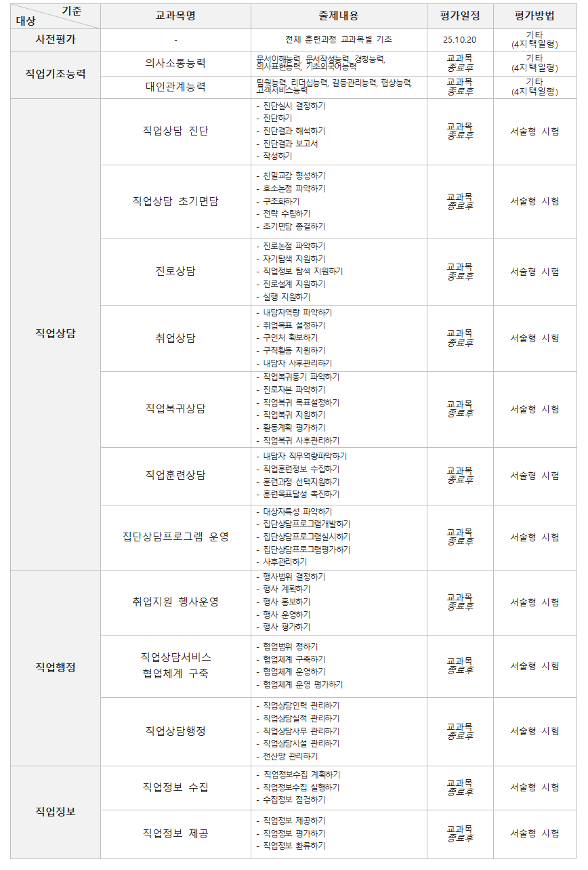Select the 의사소통능력 subject cell
Viewport: 588px width, 870px height.
[x=175, y=64]
